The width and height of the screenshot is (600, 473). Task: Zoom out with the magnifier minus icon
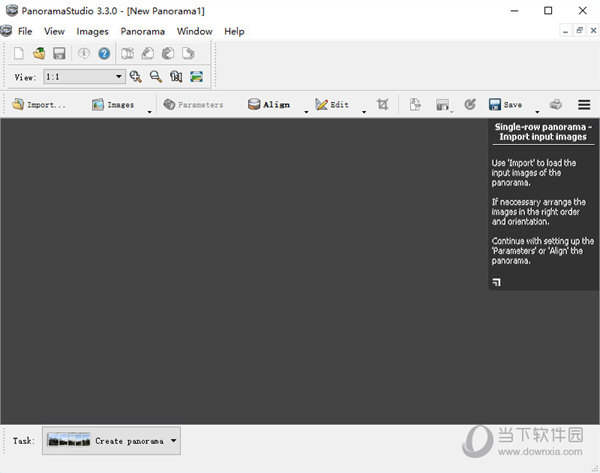[x=156, y=77]
